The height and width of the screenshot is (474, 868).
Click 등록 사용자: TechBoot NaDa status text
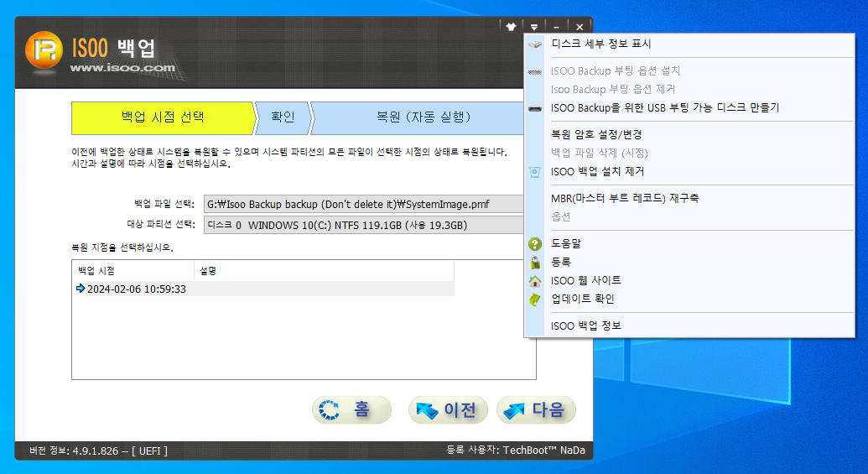516,451
